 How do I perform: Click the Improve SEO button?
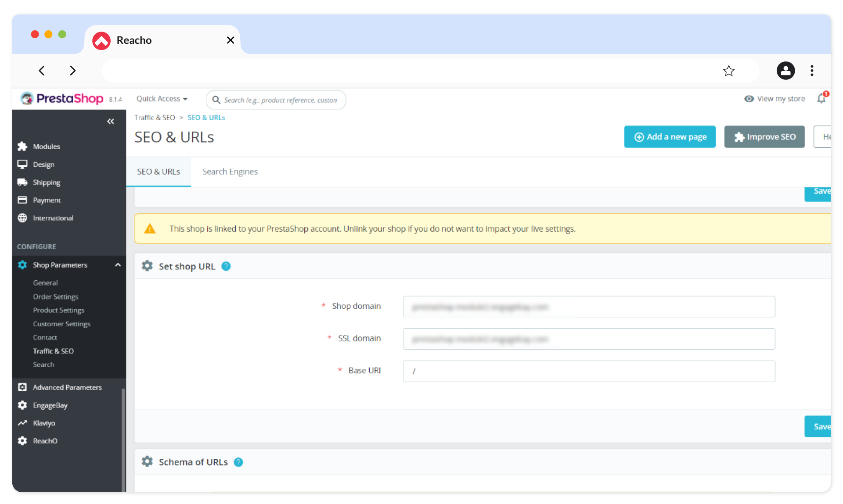click(x=764, y=137)
